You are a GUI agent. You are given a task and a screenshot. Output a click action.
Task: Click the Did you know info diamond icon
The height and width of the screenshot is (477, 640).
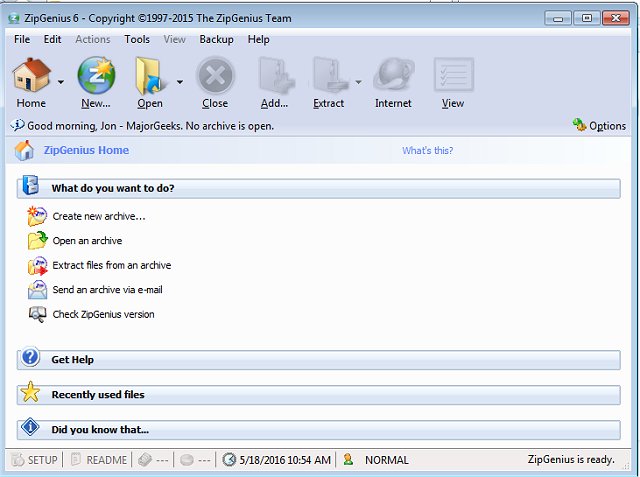[30, 427]
